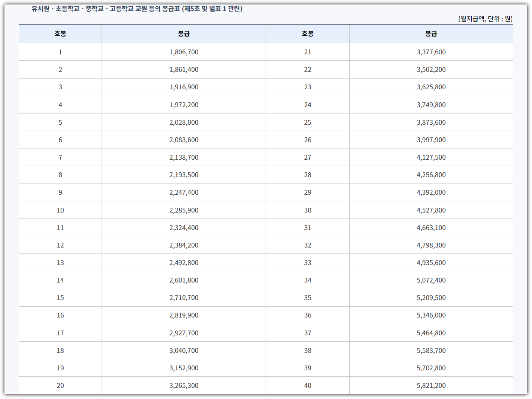Select amount 2,819,900
Viewport: 532px width, 399px height.
[184, 315]
